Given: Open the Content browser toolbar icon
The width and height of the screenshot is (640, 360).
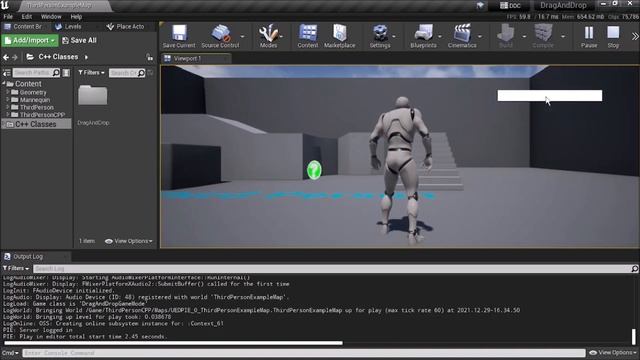Looking at the screenshot, I should point(308,36).
